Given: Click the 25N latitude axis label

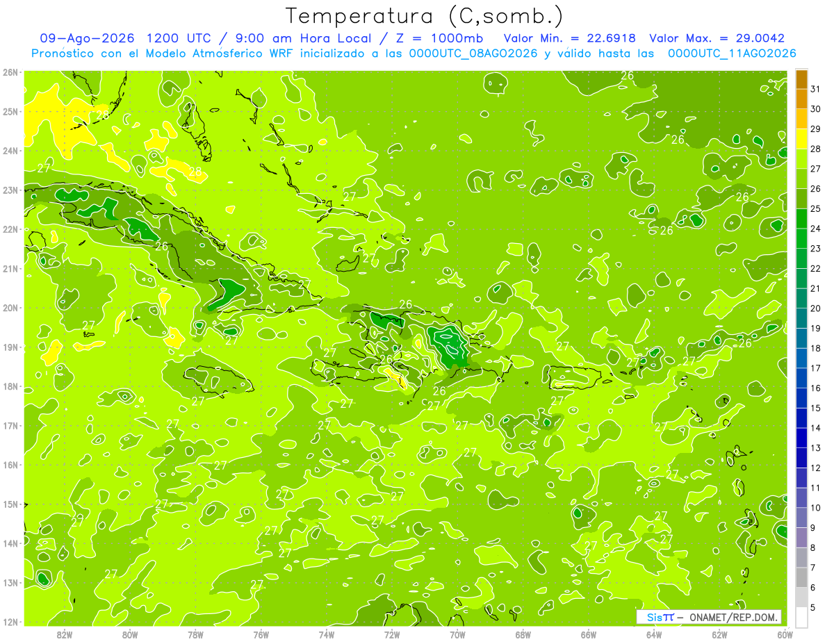Looking at the screenshot, I should point(10,111).
